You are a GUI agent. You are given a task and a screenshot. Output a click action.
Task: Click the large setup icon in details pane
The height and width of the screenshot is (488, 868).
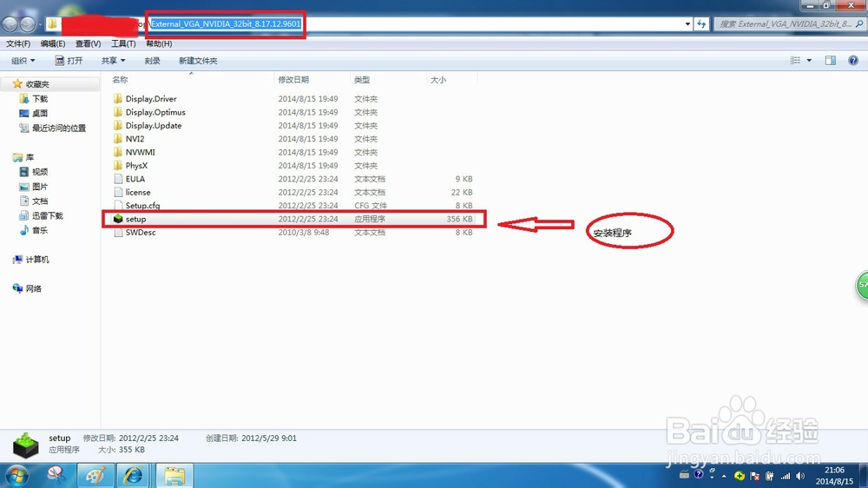click(25, 445)
